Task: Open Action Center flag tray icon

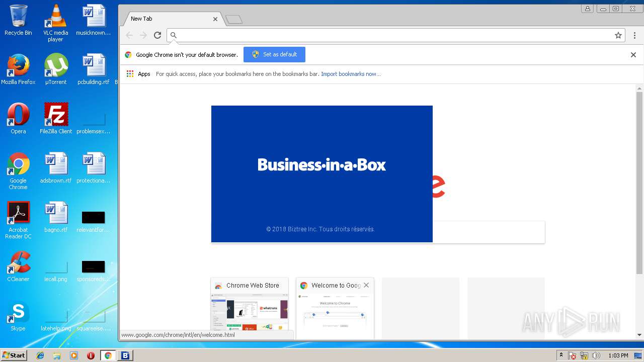Action: point(572,355)
